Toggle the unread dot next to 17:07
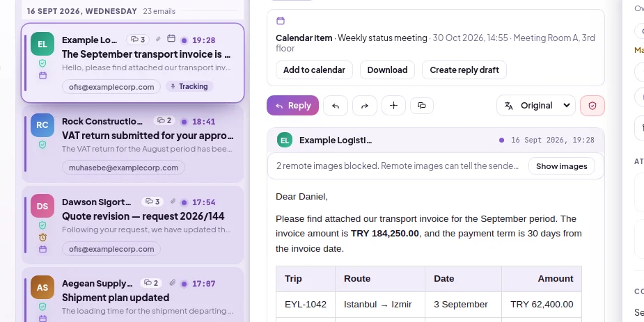The width and height of the screenshot is (644, 322). pos(184,284)
